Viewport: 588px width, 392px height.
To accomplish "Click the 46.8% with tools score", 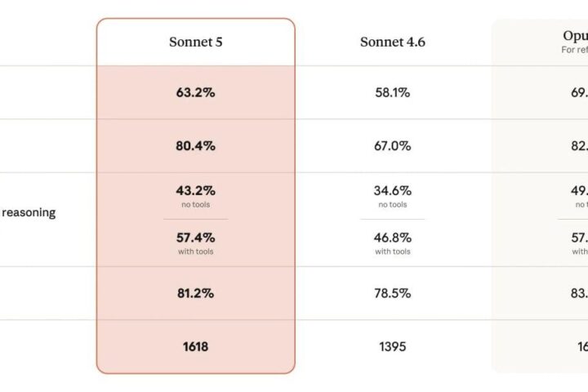I will (393, 238).
